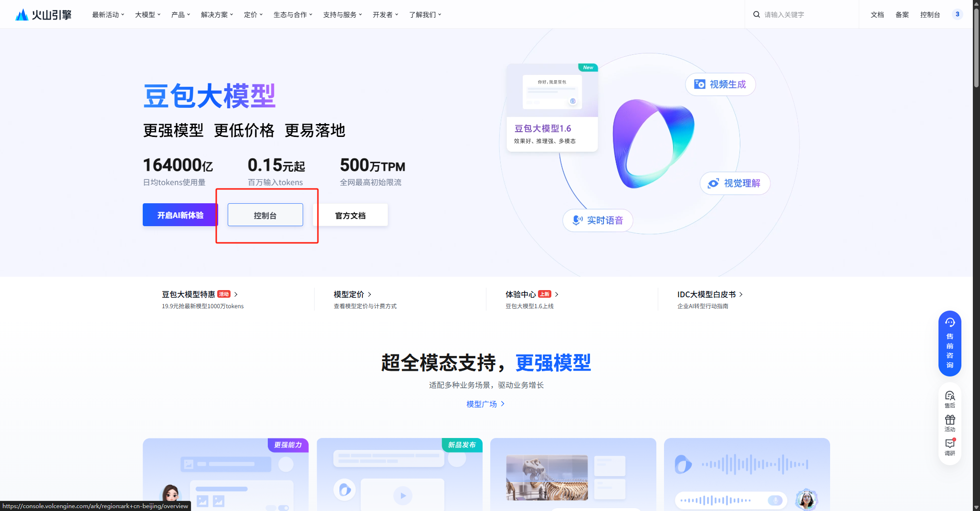Open the 豆包大模型特惠 link

click(x=189, y=294)
